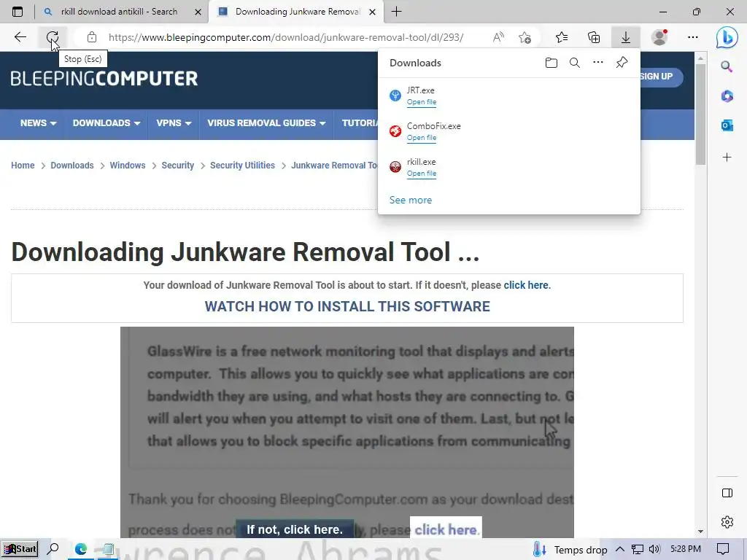Viewport: 747px width, 560px height.
Task: Open the Bing chat sidebar icon
Action: click(x=727, y=37)
